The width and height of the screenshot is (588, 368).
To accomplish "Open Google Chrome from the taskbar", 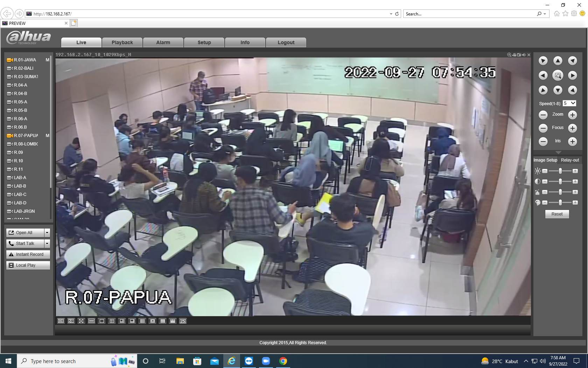I will point(283,361).
